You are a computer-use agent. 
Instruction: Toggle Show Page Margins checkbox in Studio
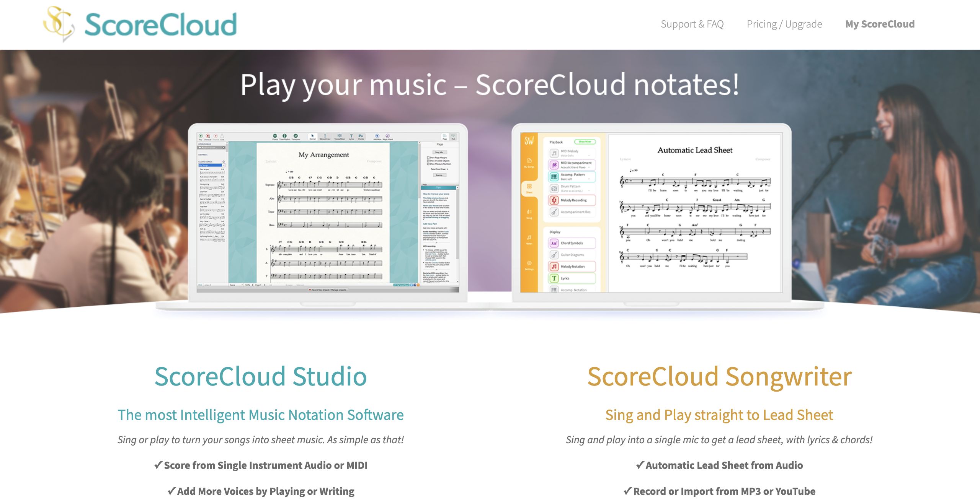point(428,158)
